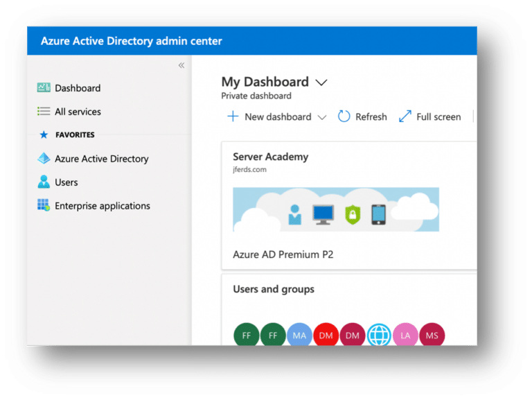The image size is (532, 400).
Task: Click the Users person icon
Action: tap(44, 182)
